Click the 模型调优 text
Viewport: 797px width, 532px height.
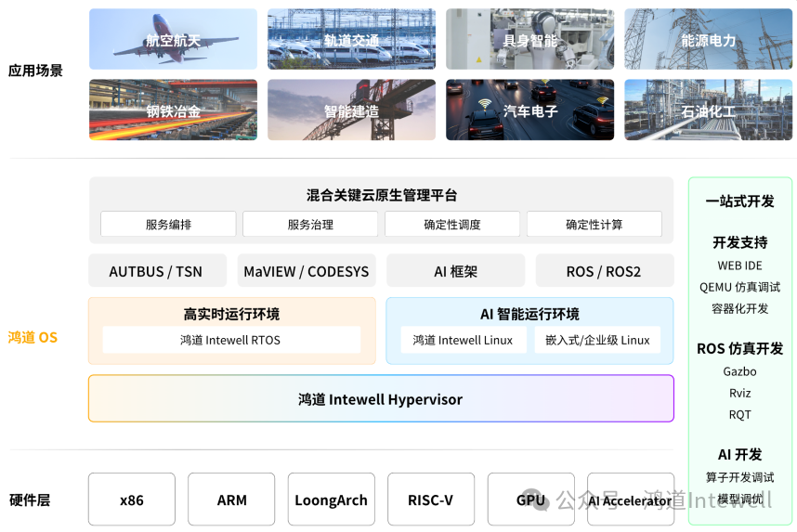pos(740,499)
